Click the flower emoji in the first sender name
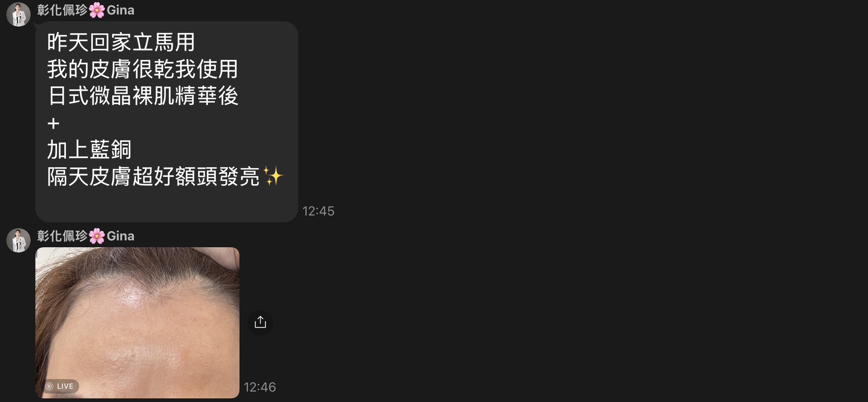 coord(97,10)
